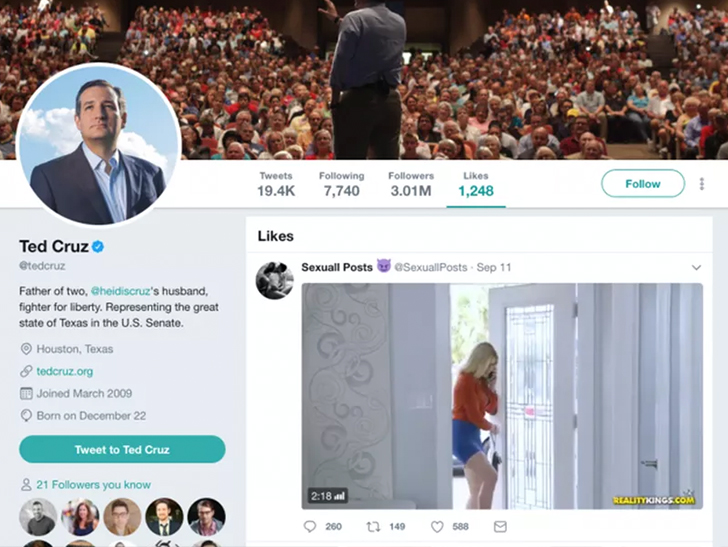Expand the tweet options chevron

point(697,268)
